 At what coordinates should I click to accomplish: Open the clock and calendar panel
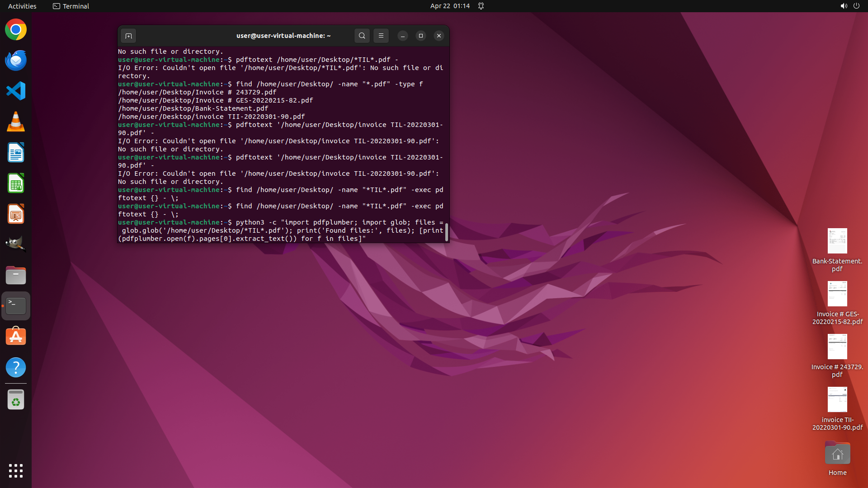[449, 6]
